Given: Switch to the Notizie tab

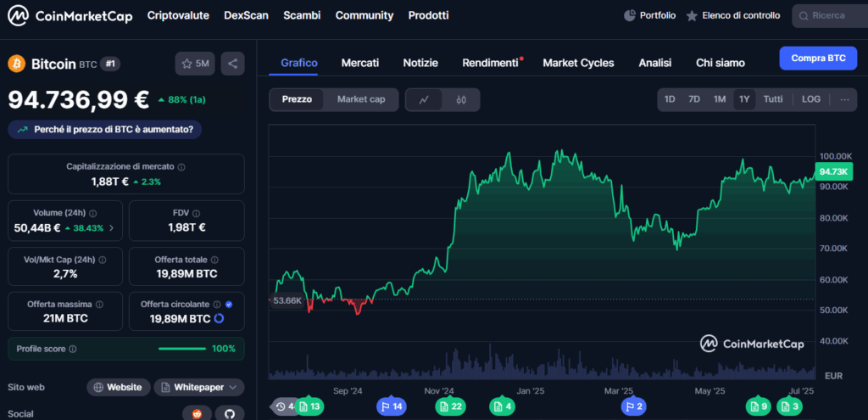Looking at the screenshot, I should point(420,63).
